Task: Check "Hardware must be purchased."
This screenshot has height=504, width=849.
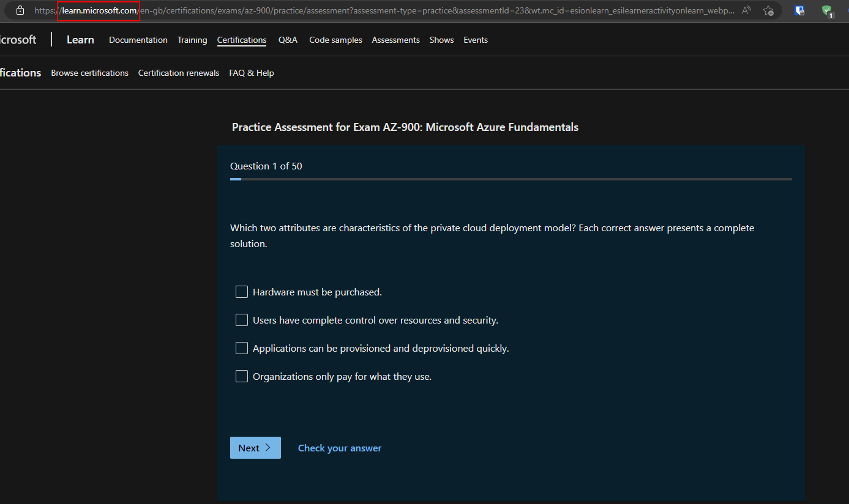Action: pos(242,292)
